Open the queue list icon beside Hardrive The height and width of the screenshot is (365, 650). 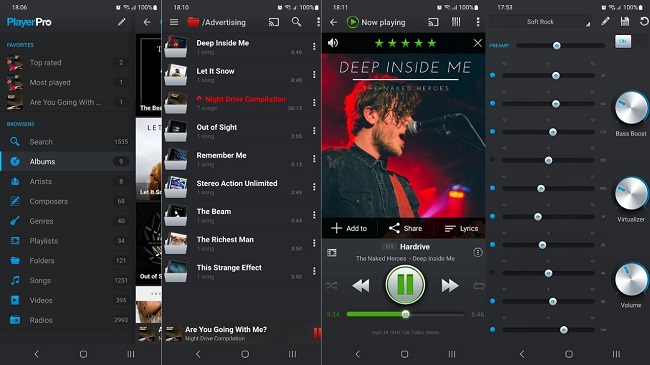pos(332,252)
